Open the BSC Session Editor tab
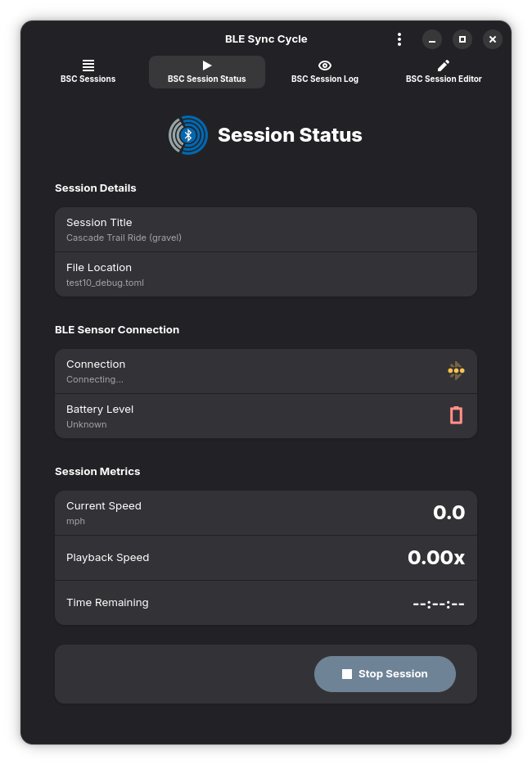This screenshot has width=532, height=765. coord(444,72)
